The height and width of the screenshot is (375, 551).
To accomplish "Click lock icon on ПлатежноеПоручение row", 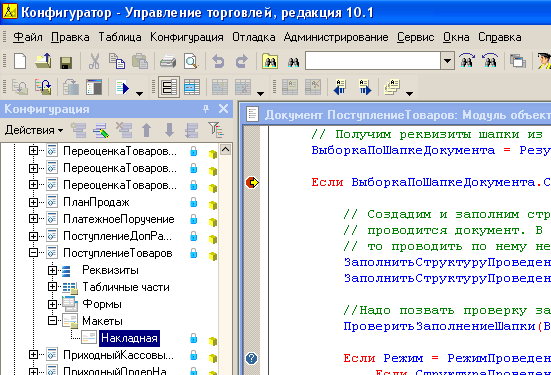I will point(193,219).
